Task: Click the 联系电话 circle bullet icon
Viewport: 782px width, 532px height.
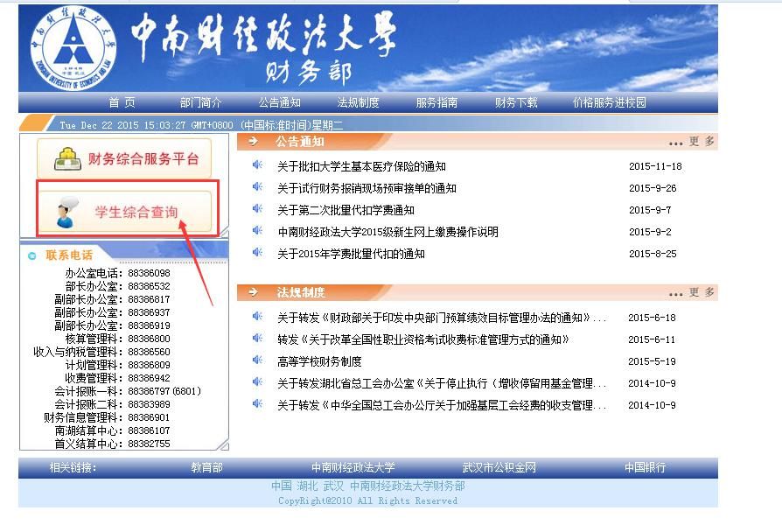Action: point(32,255)
